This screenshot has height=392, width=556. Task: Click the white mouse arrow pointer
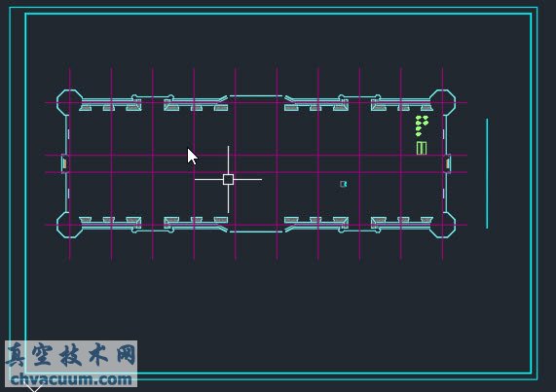coord(192,157)
